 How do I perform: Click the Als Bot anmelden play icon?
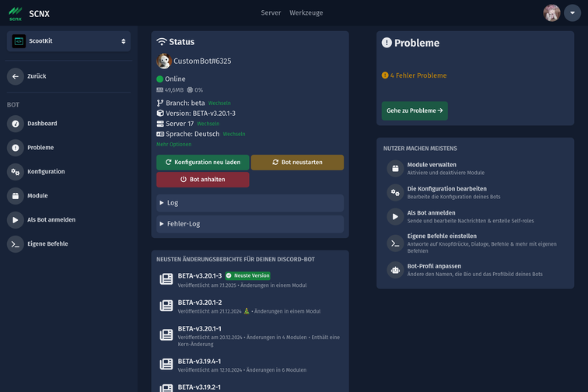pyautogui.click(x=16, y=220)
